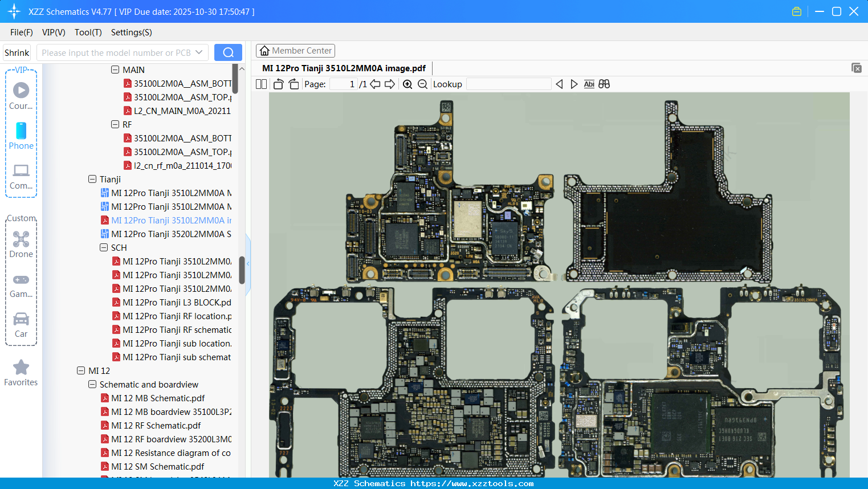This screenshot has height=489, width=868.
Task: Toggle the Abi match text option
Action: (589, 84)
